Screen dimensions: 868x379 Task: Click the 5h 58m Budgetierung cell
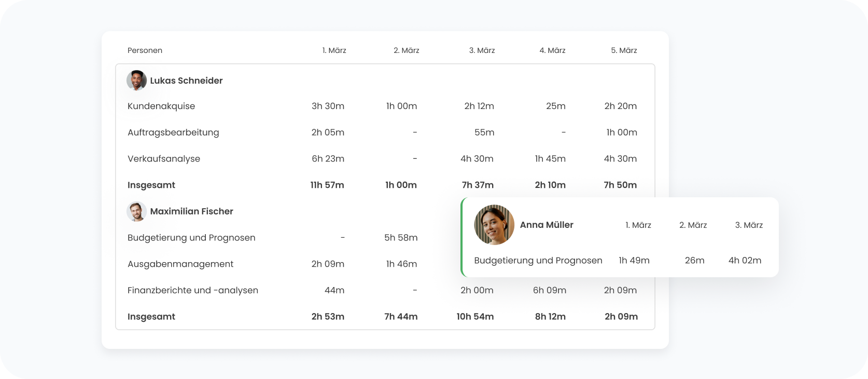click(x=400, y=238)
